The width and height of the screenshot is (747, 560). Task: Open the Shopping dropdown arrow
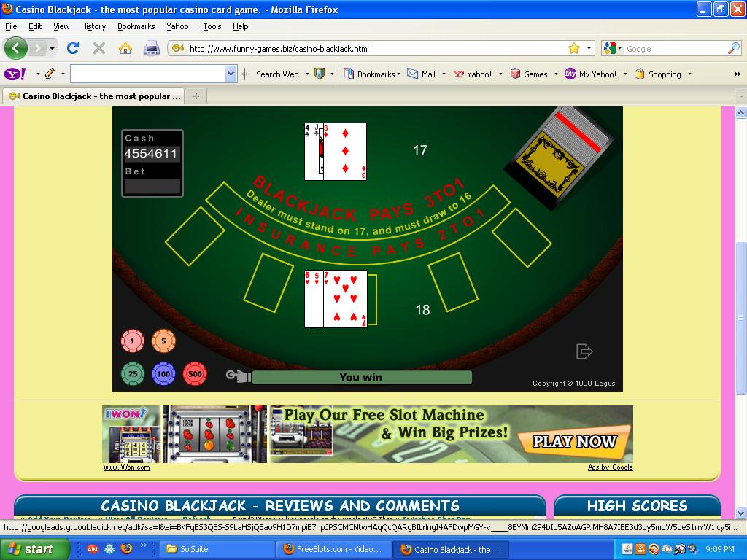(689, 74)
